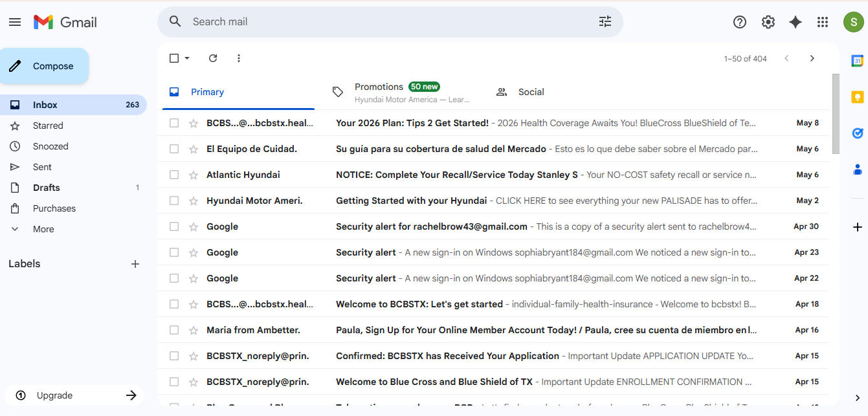Screen dimensions: 868x416
Task: Select the Apr 23 Google email checkbox
Action: tap(174, 252)
